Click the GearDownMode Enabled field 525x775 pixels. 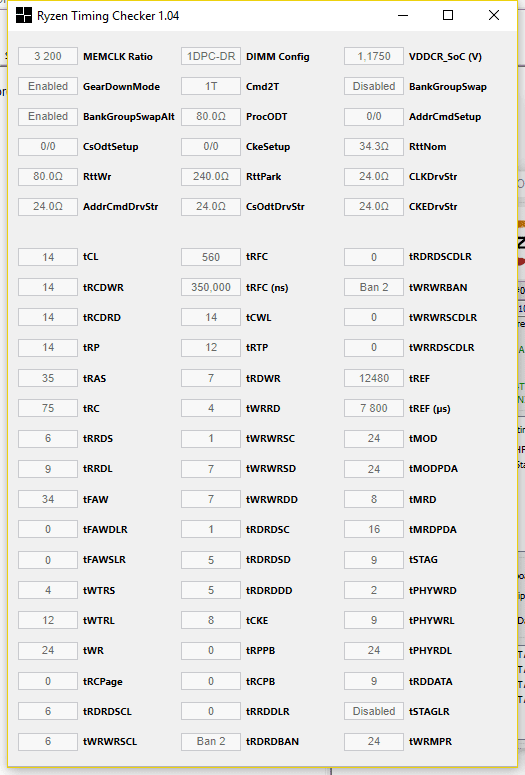click(x=48, y=86)
